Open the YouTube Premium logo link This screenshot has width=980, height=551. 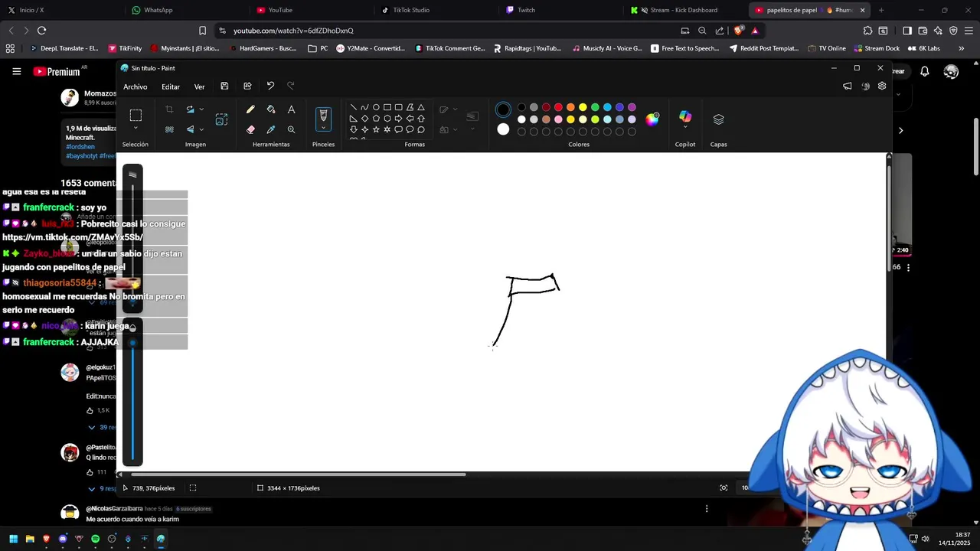coord(57,71)
